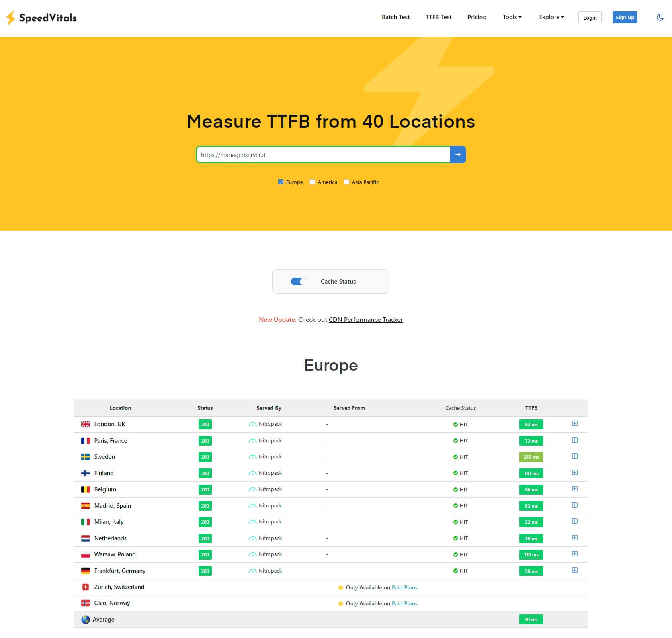Expand Frankfurt, Germany row details

(575, 570)
